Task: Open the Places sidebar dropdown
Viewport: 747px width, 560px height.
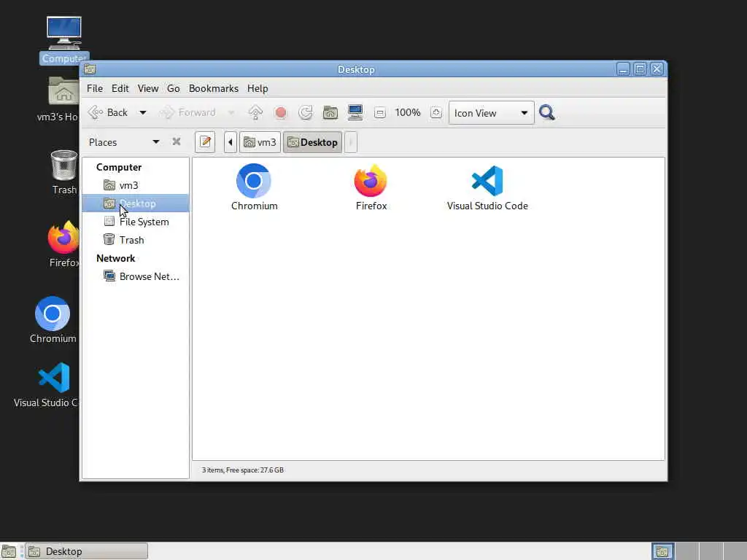Action: tap(124, 142)
